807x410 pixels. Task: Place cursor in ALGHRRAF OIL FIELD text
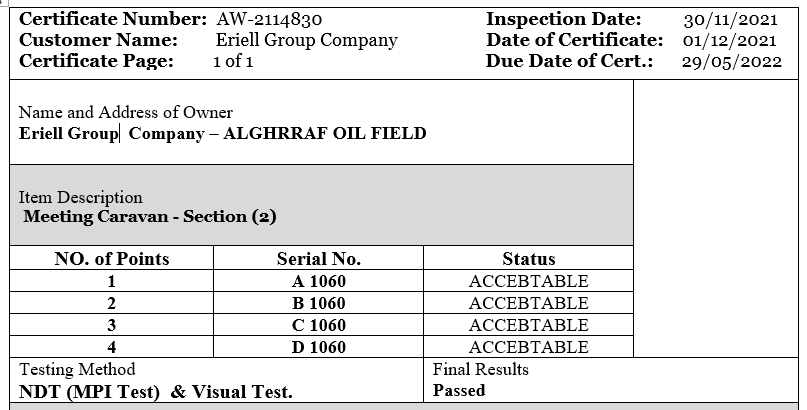point(325,133)
